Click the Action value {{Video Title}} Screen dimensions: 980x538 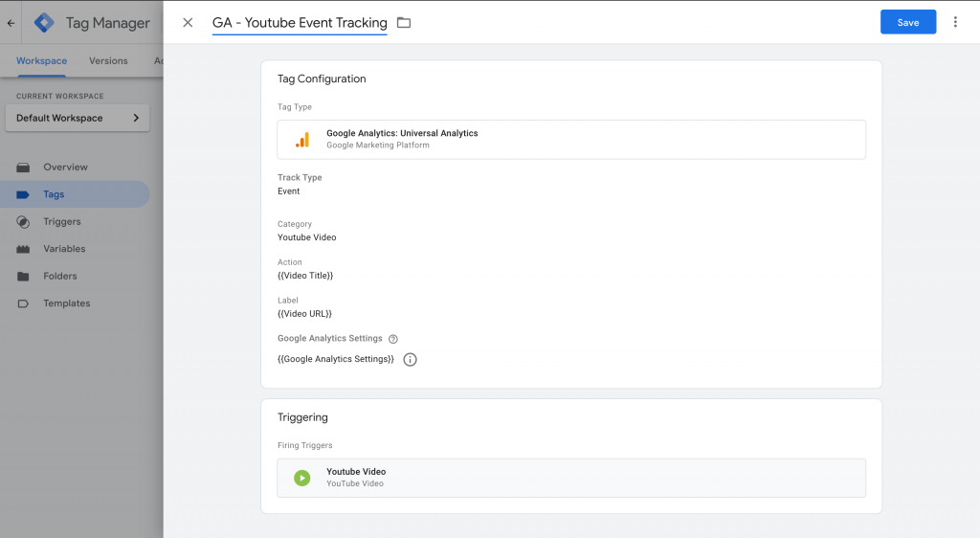tap(305, 276)
